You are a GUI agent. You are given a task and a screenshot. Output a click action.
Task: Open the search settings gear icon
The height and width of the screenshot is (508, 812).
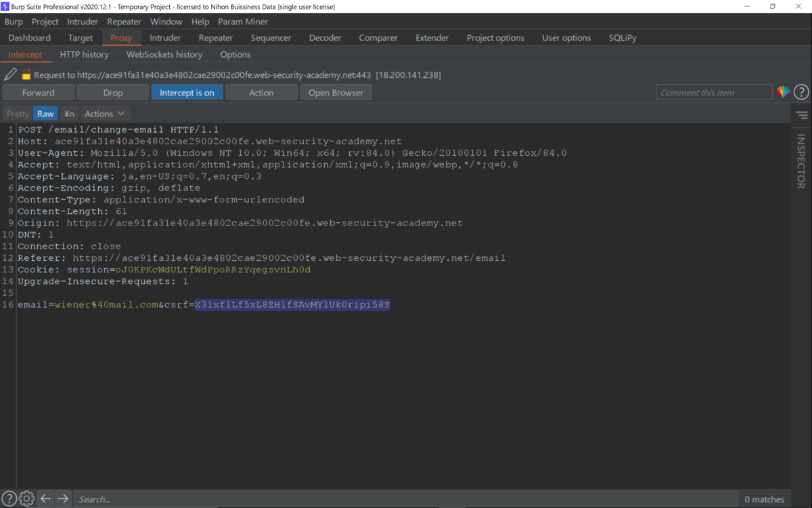tap(26, 499)
